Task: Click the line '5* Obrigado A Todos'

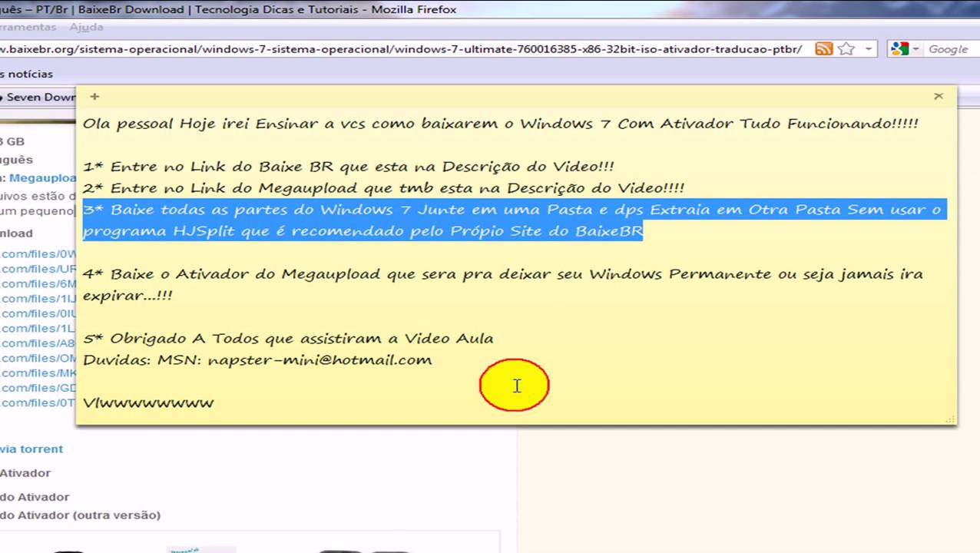Action: pos(288,339)
